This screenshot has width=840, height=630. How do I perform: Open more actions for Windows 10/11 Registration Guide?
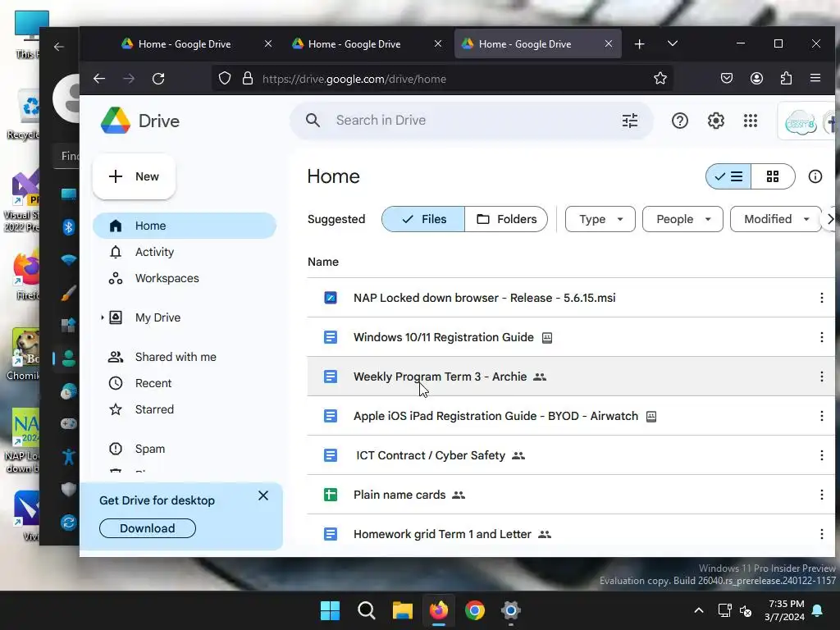click(x=821, y=337)
